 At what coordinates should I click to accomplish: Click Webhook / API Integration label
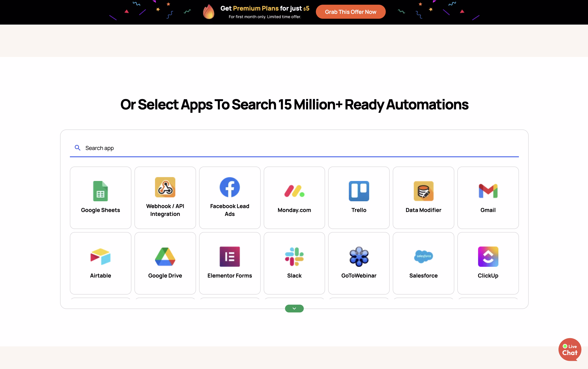(165, 210)
